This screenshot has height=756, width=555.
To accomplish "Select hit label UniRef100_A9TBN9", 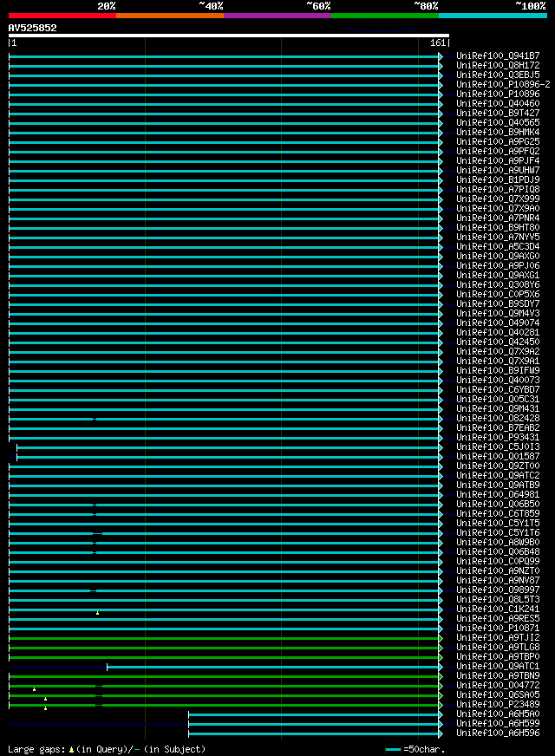I will coord(498,676).
